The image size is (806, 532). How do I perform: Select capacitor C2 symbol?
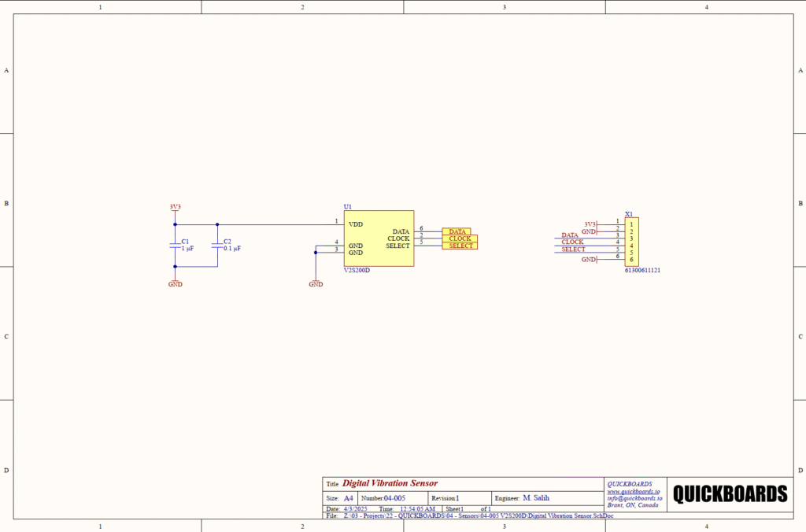click(217, 245)
